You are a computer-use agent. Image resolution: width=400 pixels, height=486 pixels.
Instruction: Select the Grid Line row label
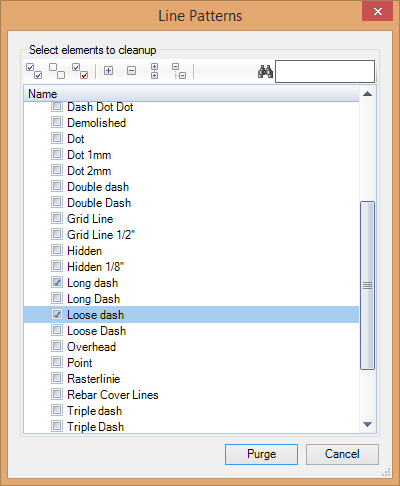(90, 219)
